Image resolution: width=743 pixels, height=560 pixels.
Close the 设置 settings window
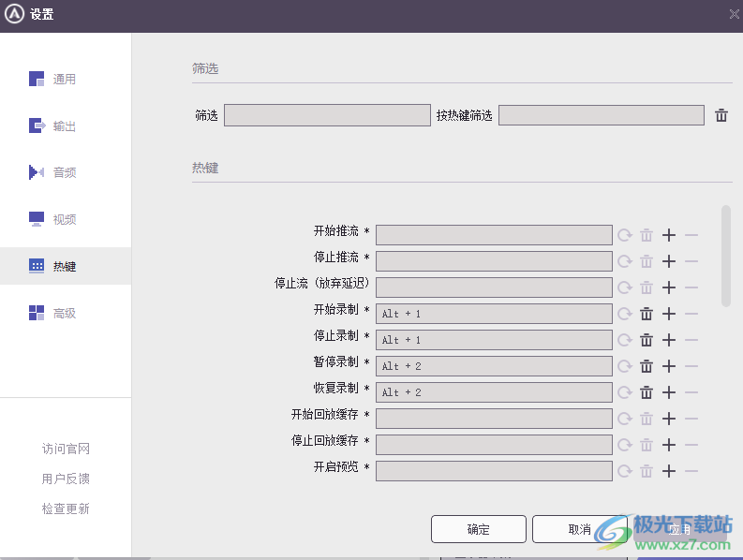pos(734,14)
